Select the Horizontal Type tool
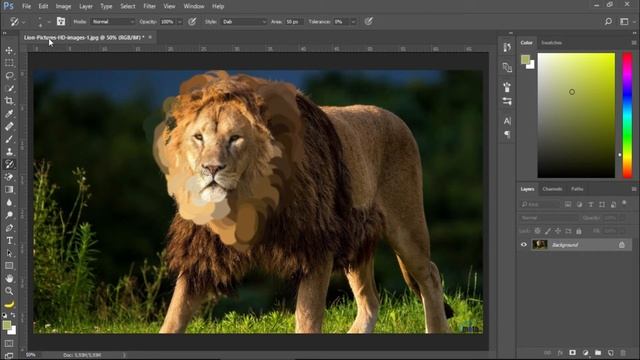Viewport: 640px width, 360px height. (9, 240)
